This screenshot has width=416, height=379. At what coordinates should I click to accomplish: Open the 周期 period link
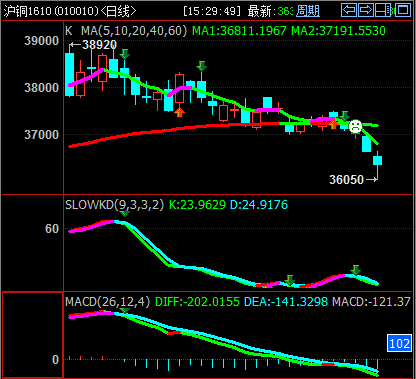tap(308, 11)
